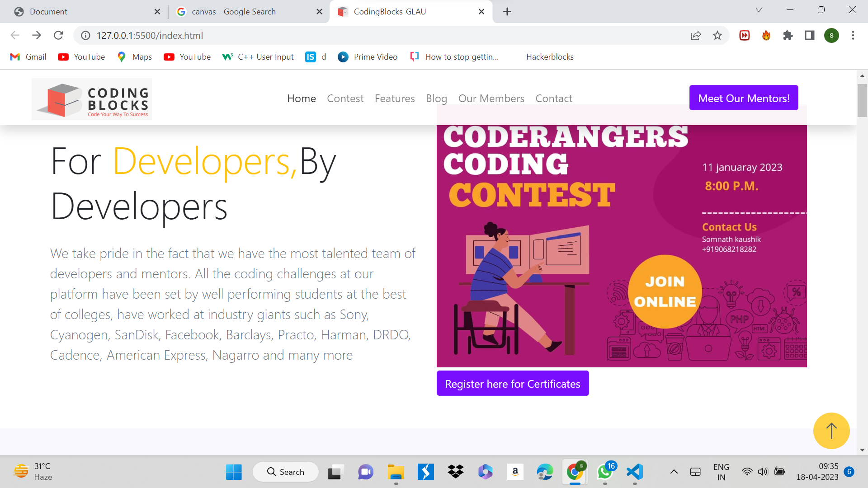The image size is (868, 488).
Task: Show hidden system tray icons
Action: [674, 472]
